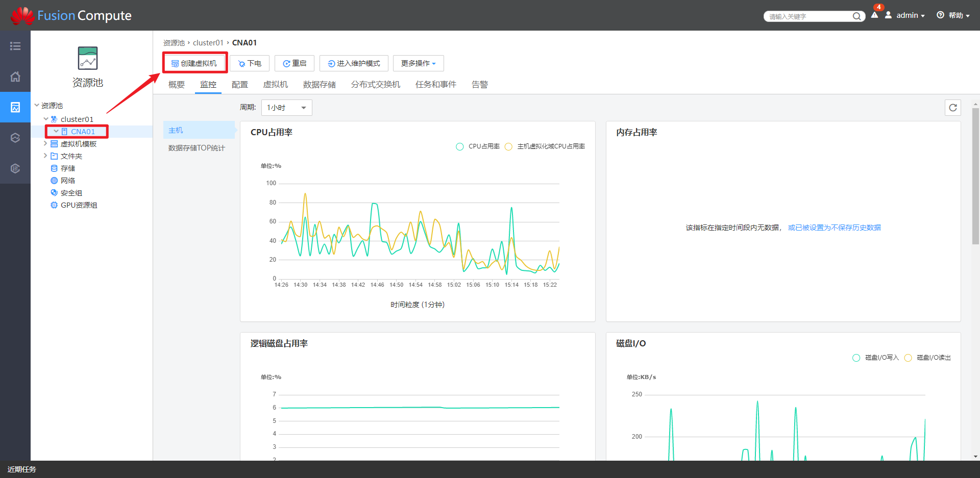
Task: Select 网络 in the resource tree
Action: 68,181
